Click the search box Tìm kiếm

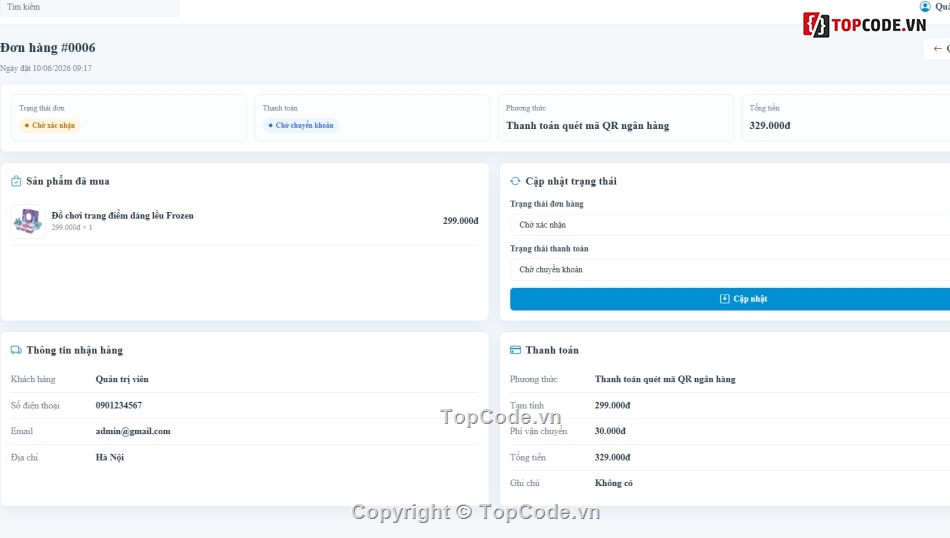[89, 7]
